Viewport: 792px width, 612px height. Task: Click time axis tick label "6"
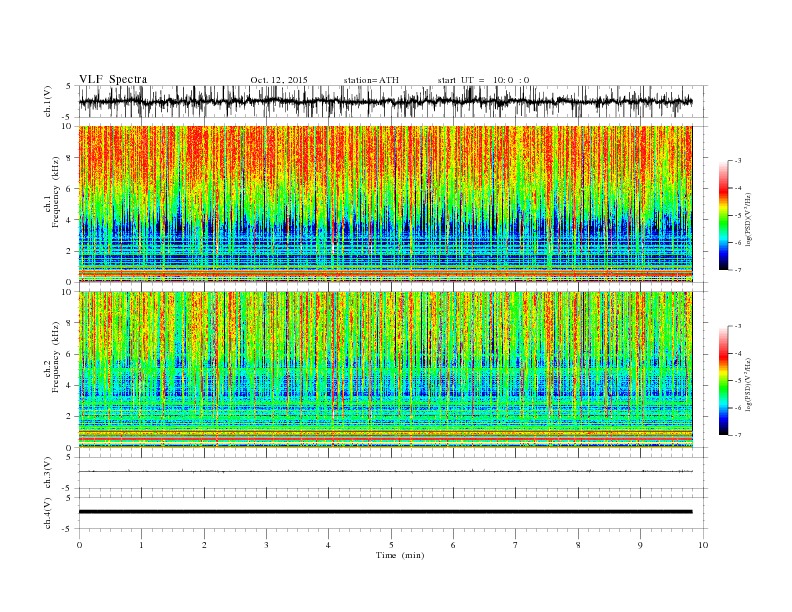(x=453, y=545)
